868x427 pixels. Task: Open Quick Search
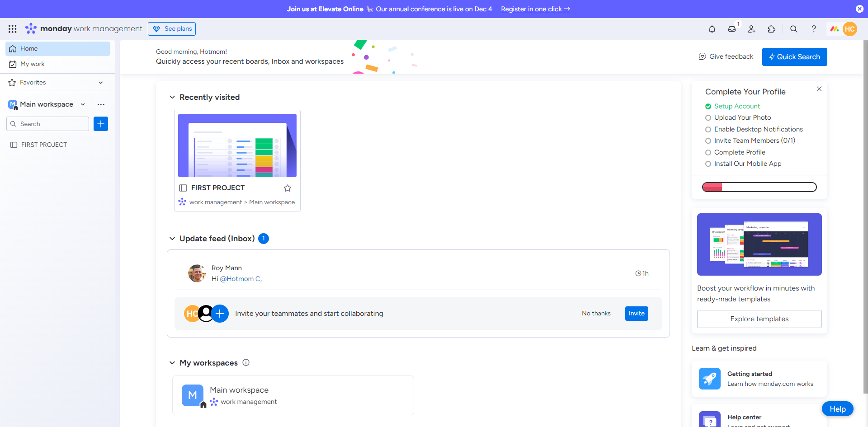[795, 57]
